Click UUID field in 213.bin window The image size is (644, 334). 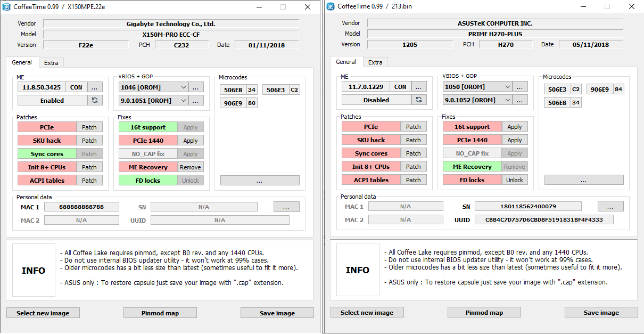tap(544, 219)
